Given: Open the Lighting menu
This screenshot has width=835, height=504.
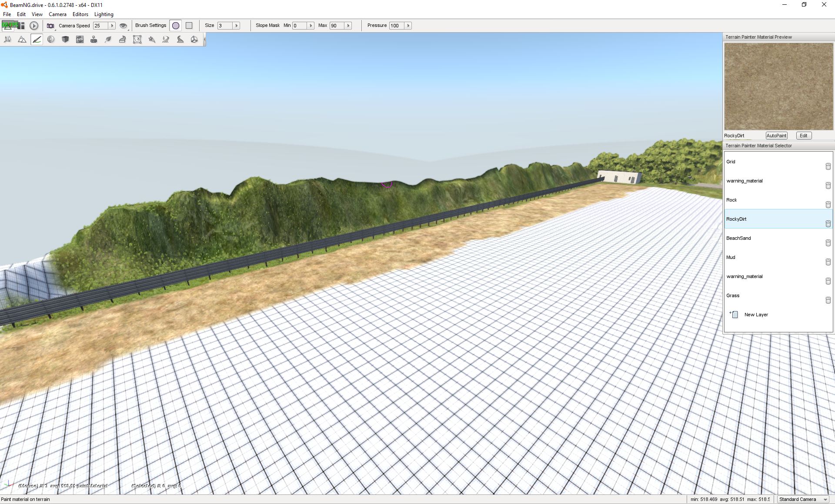Looking at the screenshot, I should (x=104, y=14).
